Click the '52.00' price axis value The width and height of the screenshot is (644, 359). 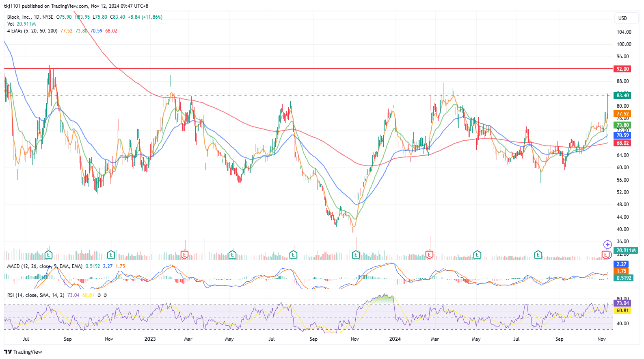[x=622, y=192]
